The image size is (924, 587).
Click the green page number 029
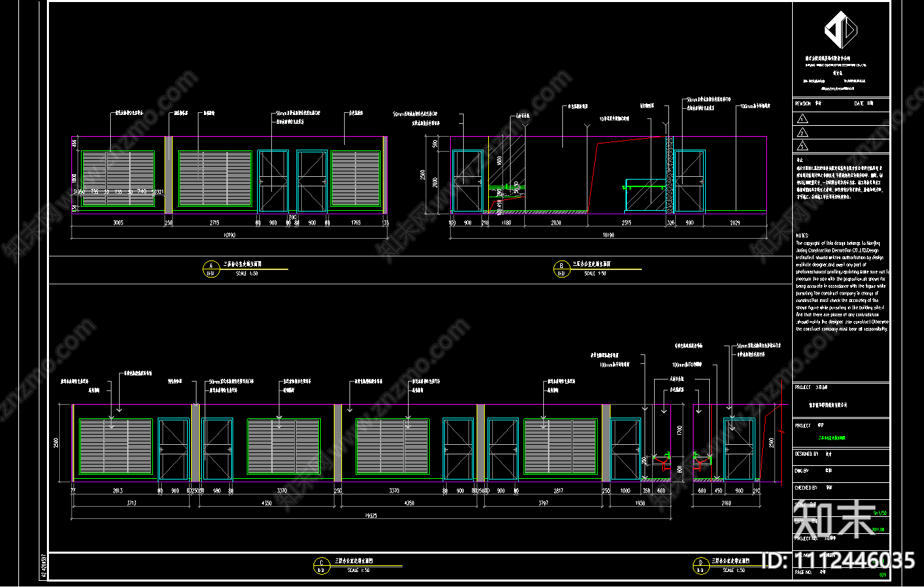883,576
